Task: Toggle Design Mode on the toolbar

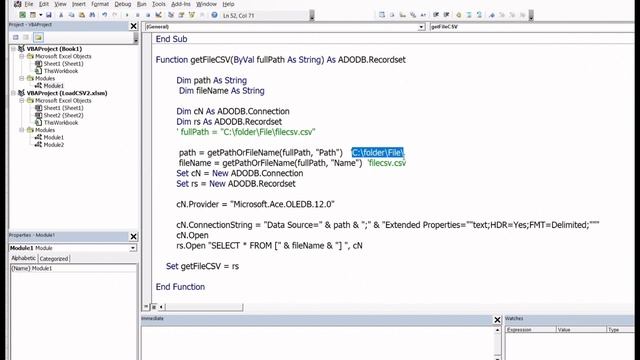Action: [158, 15]
